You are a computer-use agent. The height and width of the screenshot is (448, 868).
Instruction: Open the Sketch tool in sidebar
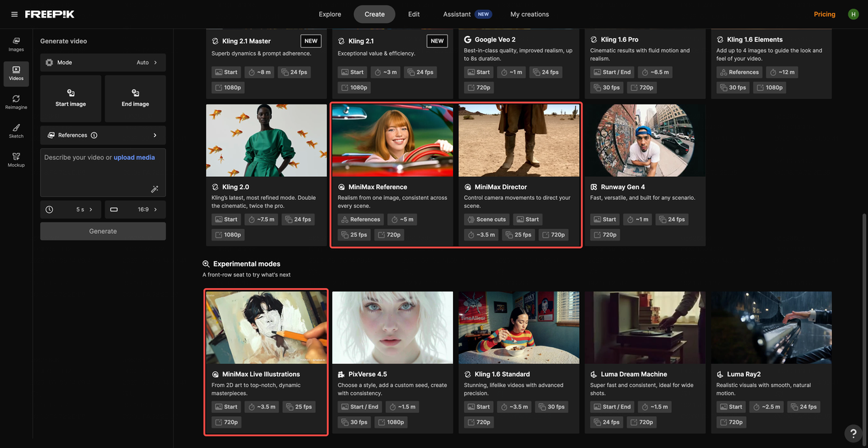16,131
